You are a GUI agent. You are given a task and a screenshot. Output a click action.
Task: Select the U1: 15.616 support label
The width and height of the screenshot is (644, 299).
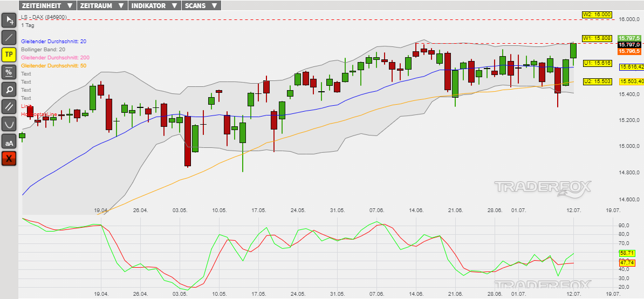pyautogui.click(x=597, y=63)
